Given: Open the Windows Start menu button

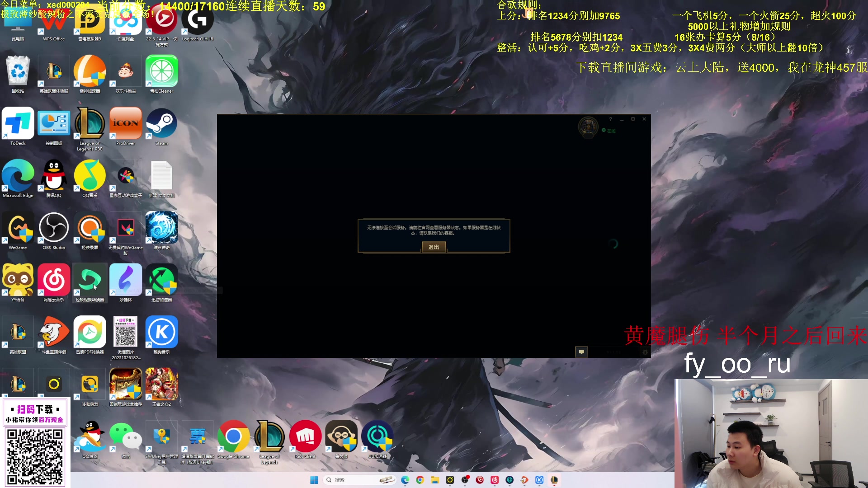Looking at the screenshot, I should 314,480.
